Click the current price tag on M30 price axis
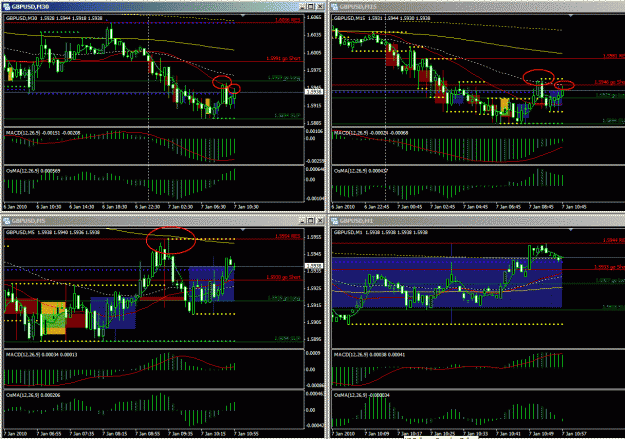Viewport: 625px width, 439px height. [x=314, y=92]
